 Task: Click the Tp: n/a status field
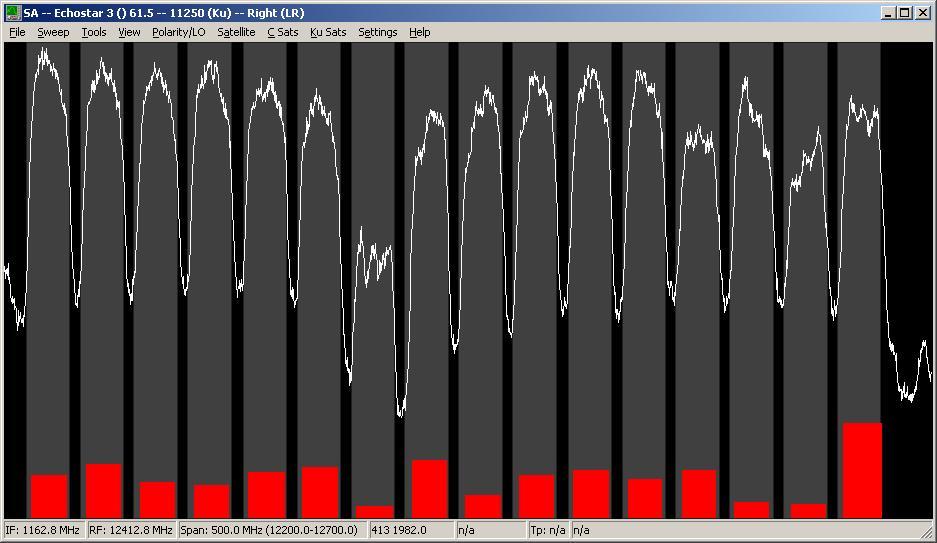(x=548, y=530)
